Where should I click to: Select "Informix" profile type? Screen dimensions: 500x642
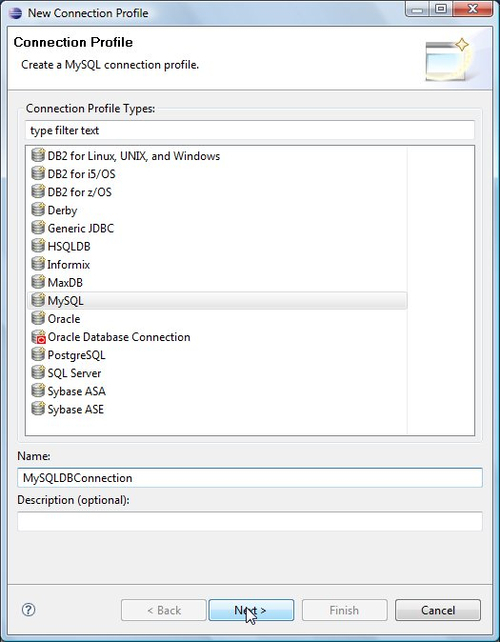[68, 264]
